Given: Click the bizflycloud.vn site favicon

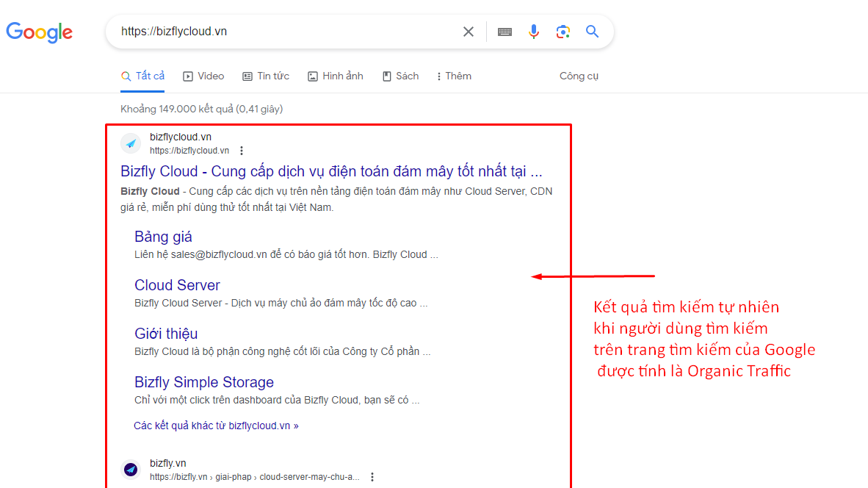Looking at the screenshot, I should [130, 143].
